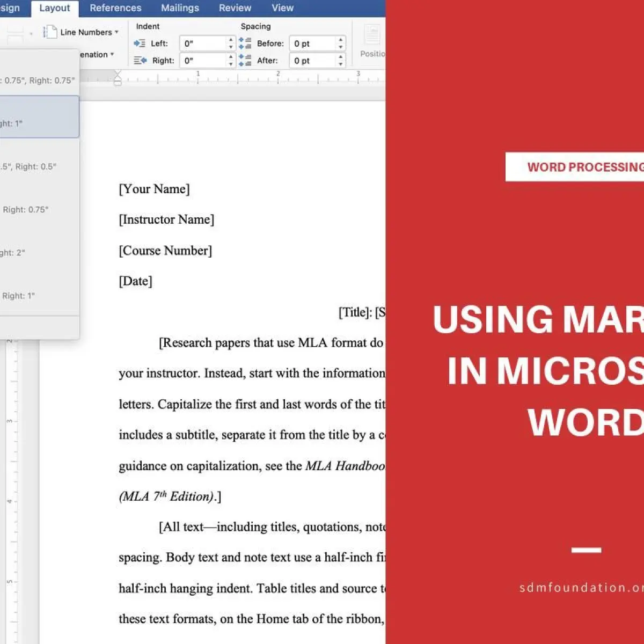Increase Spacing Before with up arrow
644x644 pixels.
341,40
